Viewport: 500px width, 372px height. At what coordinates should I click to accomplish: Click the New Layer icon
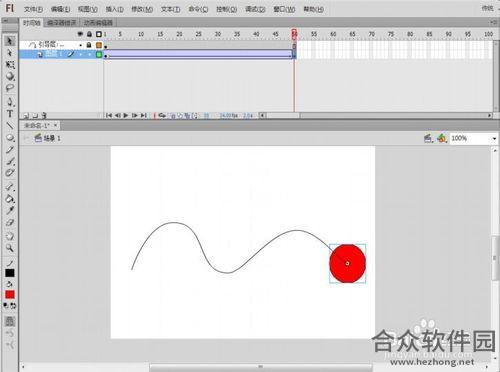coord(26,116)
